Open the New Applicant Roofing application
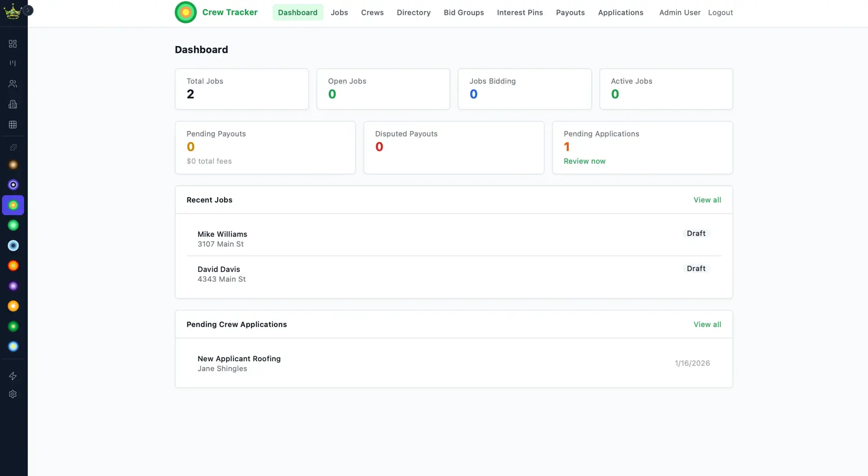 (453, 363)
